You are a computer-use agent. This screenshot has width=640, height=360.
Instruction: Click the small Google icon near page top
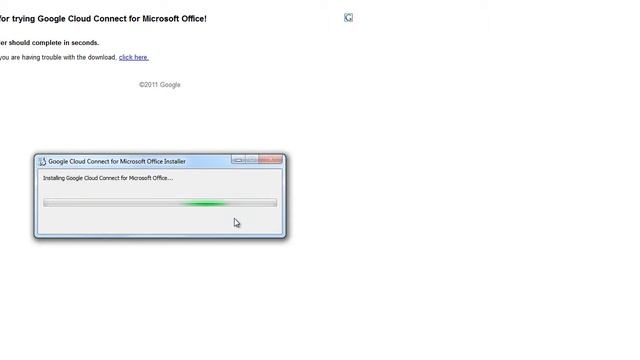click(x=348, y=18)
